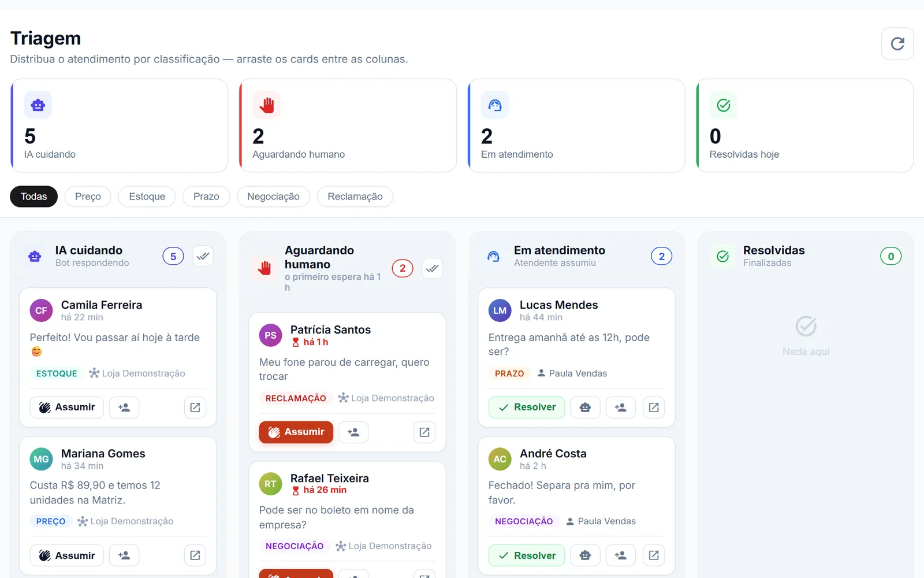924x578 pixels.
Task: Filter by Negociação classification
Action: click(273, 197)
